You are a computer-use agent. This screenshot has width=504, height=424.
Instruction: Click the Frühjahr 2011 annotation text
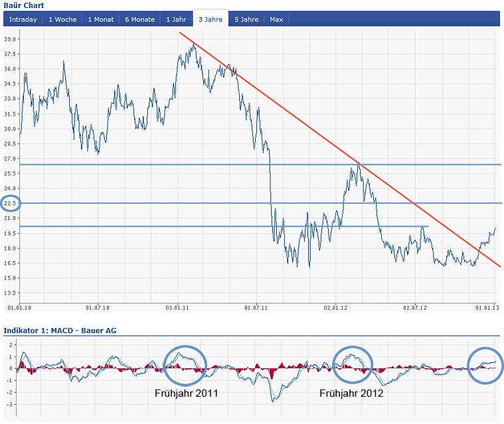click(187, 393)
